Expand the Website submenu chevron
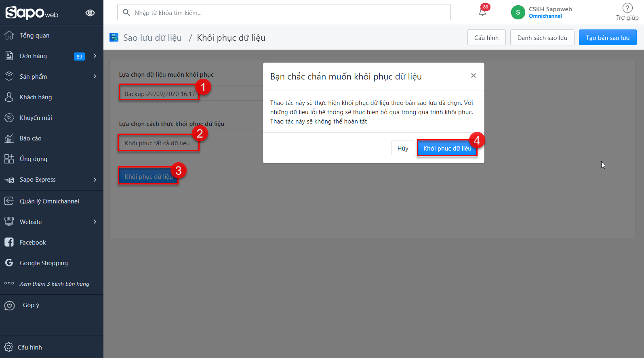The image size is (644, 358). pyautogui.click(x=95, y=222)
